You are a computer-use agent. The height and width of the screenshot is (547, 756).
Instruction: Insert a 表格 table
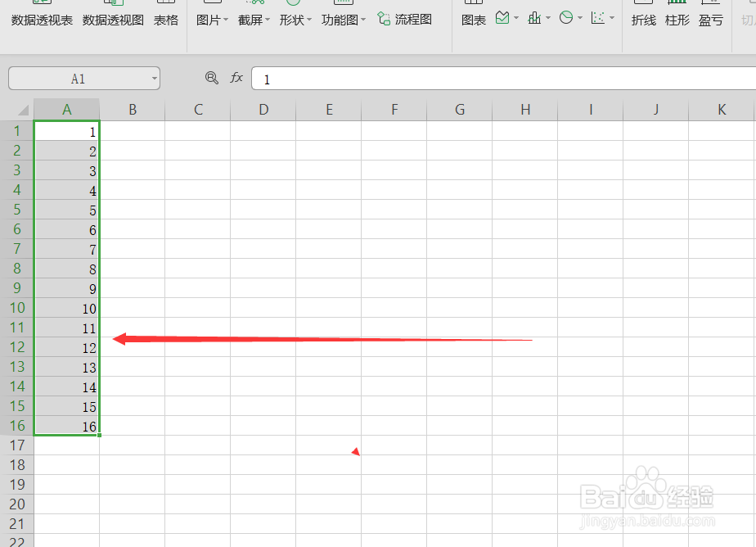click(166, 20)
